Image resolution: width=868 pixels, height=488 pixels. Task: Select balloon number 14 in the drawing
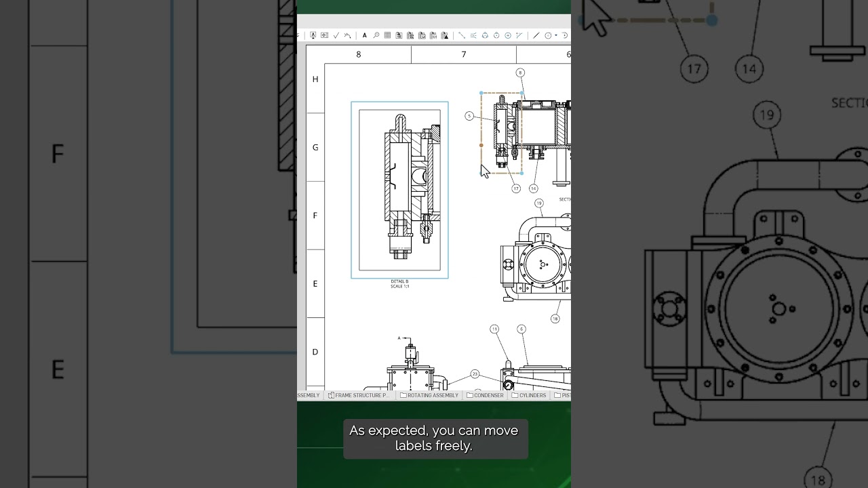534,188
